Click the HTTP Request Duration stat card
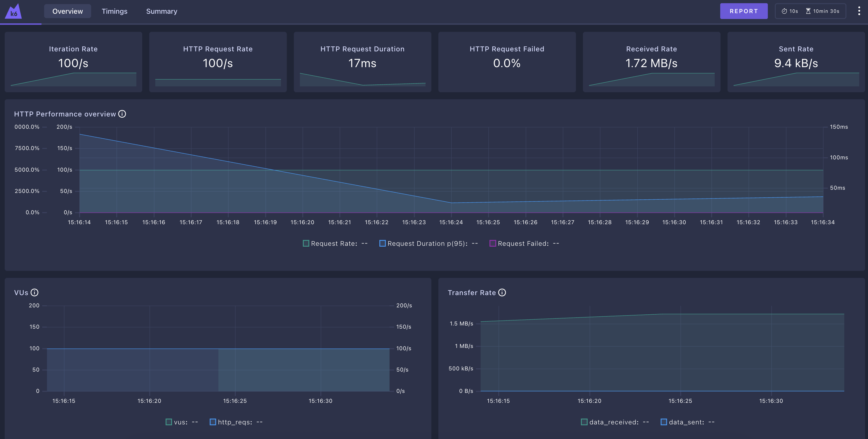 (x=362, y=62)
